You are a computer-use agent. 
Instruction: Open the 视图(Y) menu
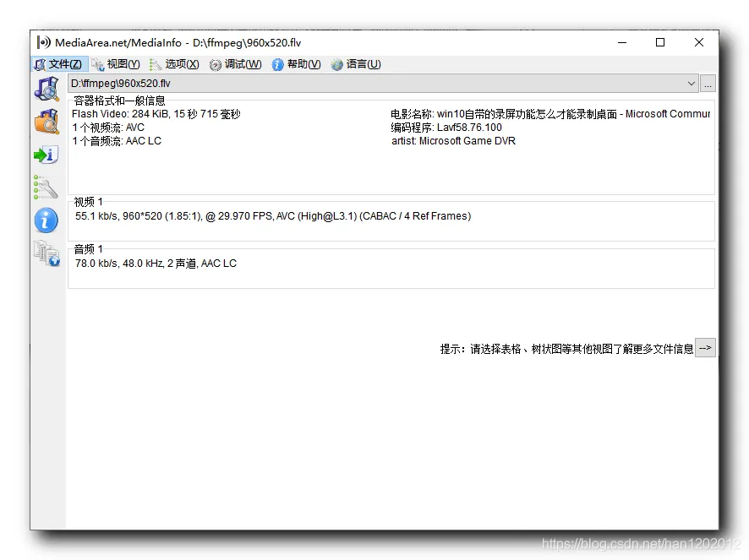tap(116, 64)
